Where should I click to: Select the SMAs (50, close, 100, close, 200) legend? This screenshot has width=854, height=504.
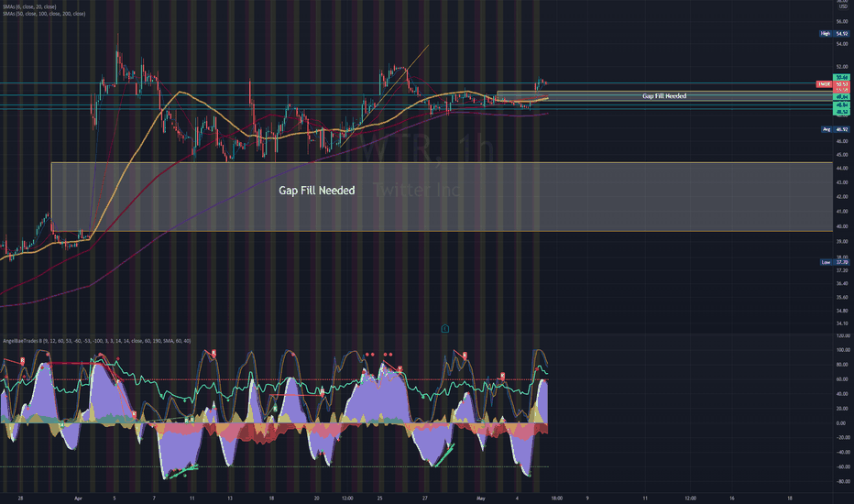tap(44, 14)
